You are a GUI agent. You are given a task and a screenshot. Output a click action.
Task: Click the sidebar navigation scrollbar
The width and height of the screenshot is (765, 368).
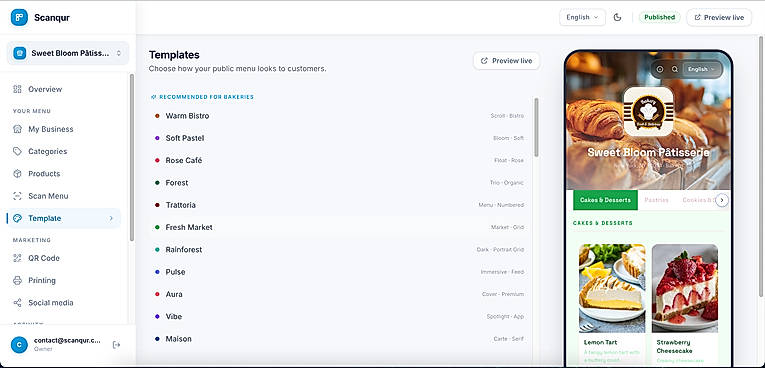pos(132,157)
